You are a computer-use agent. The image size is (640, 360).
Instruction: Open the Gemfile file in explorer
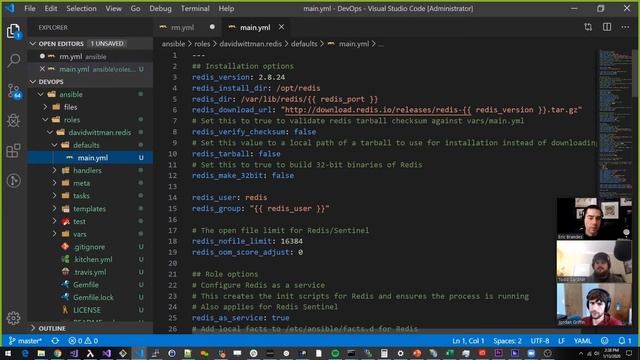[86, 284]
